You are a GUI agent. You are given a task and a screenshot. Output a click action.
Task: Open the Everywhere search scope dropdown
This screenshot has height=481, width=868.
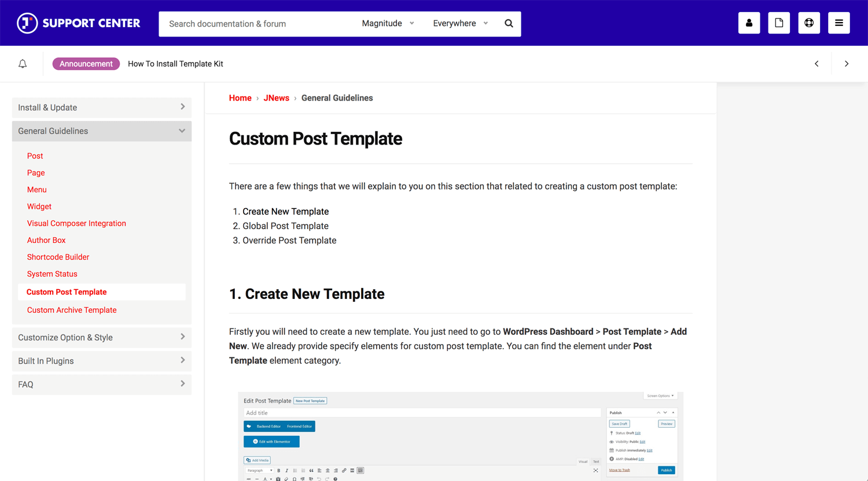coord(461,24)
